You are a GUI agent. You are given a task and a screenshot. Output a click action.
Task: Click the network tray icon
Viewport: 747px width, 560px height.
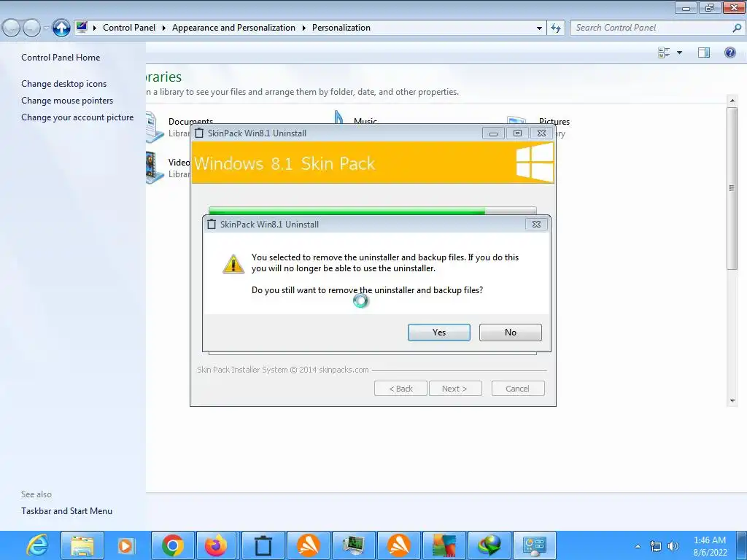656,546
